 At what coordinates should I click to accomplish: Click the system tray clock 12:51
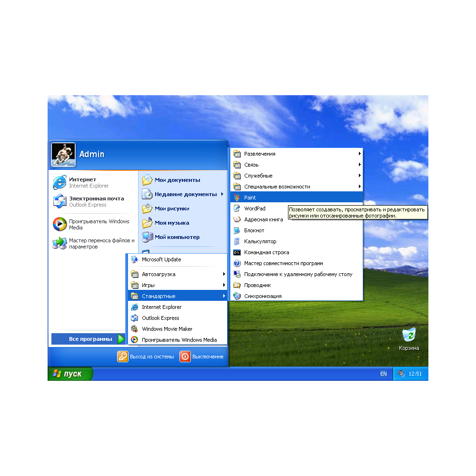[x=415, y=374]
